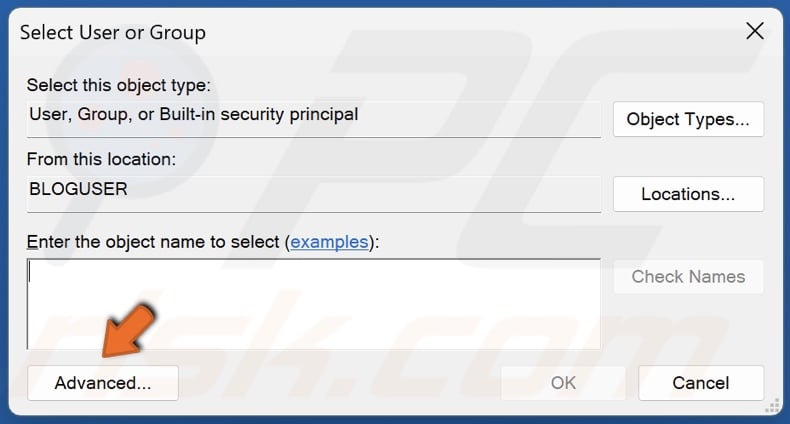Open the Object Types dialog
This screenshot has height=424, width=790.
(x=687, y=119)
